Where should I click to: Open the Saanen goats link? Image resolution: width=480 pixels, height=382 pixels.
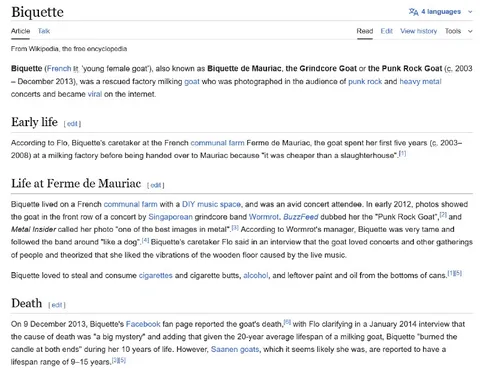tap(235, 349)
